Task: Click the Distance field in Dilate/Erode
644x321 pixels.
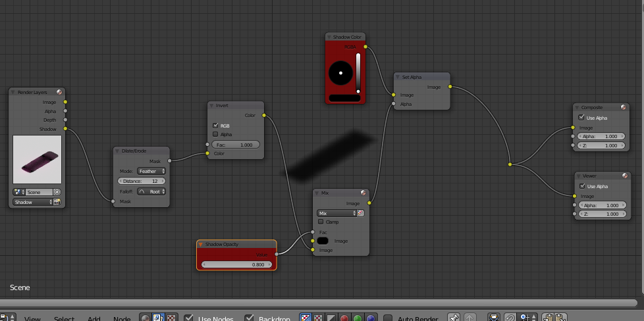Action: 142,181
